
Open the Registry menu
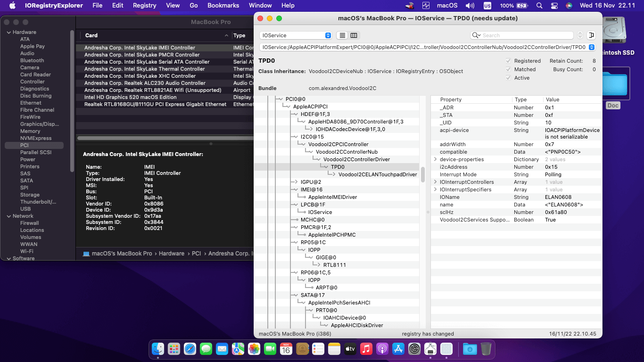144,6
